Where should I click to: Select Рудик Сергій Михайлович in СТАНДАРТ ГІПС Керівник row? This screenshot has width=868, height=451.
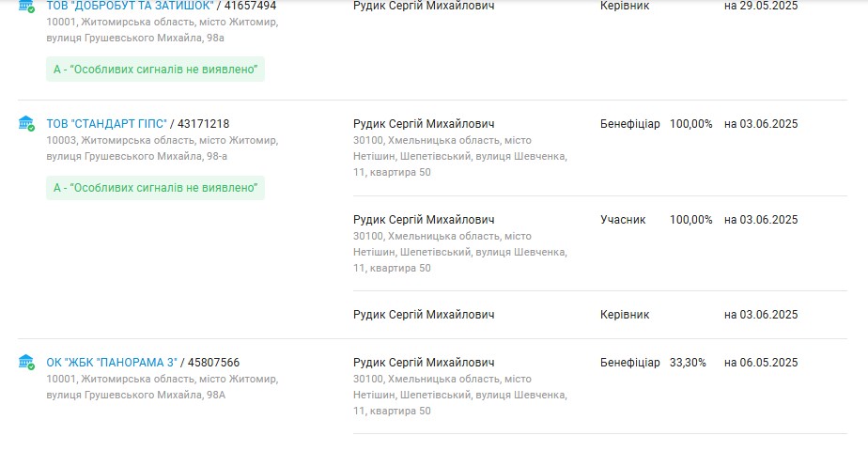[424, 315]
